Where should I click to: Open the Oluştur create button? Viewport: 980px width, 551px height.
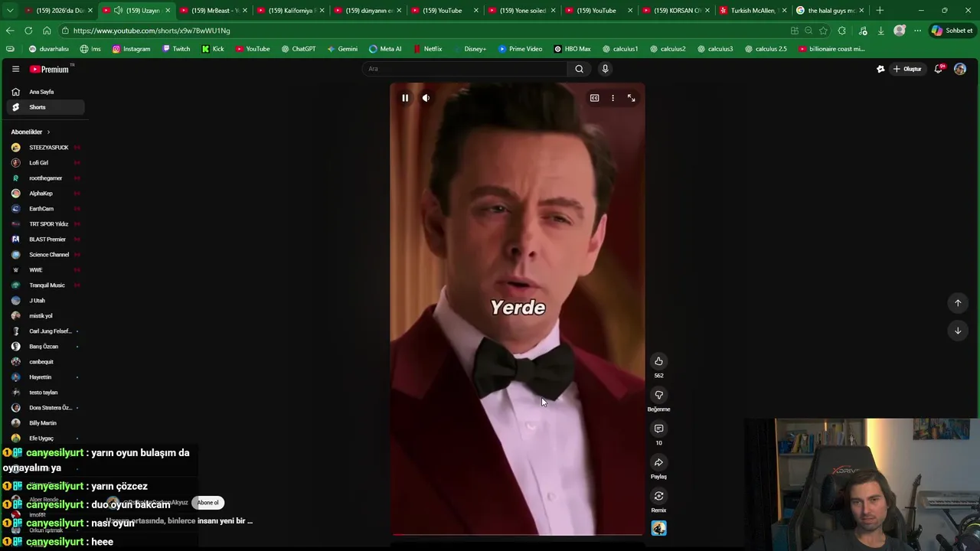(x=907, y=69)
